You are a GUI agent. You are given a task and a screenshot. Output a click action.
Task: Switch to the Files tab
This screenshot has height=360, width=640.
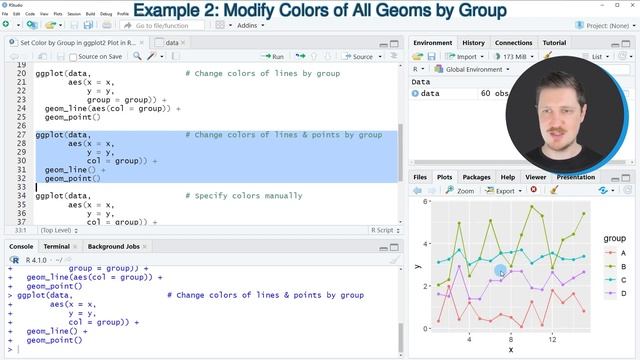420,177
